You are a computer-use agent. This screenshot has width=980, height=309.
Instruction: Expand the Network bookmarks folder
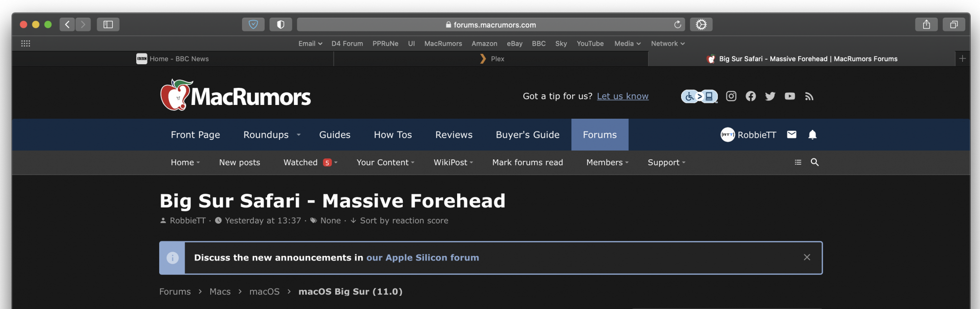click(668, 44)
